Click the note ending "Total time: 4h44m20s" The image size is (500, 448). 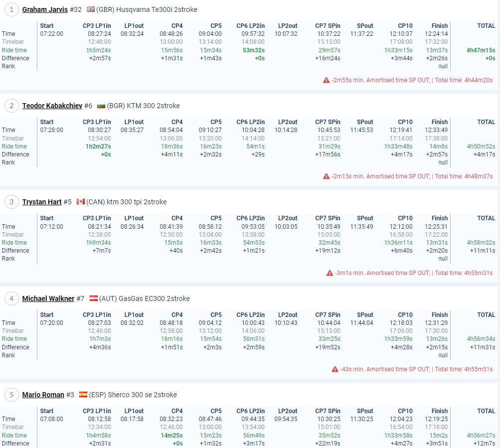(x=412, y=80)
